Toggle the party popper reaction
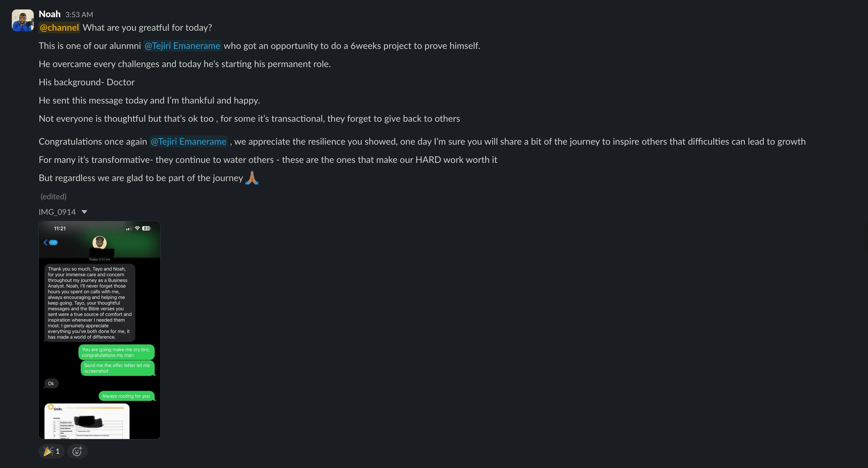 click(51, 451)
